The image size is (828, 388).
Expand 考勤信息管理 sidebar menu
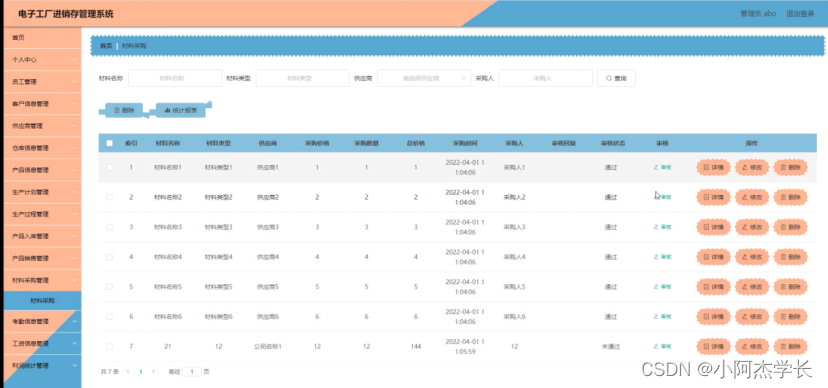click(x=42, y=321)
